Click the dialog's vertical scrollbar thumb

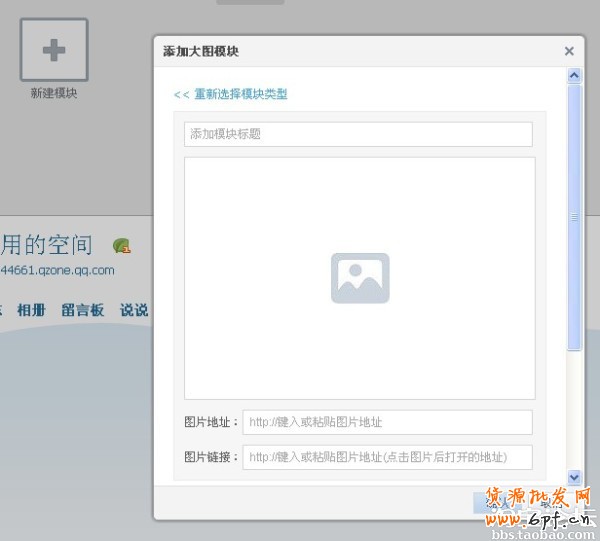point(574,216)
